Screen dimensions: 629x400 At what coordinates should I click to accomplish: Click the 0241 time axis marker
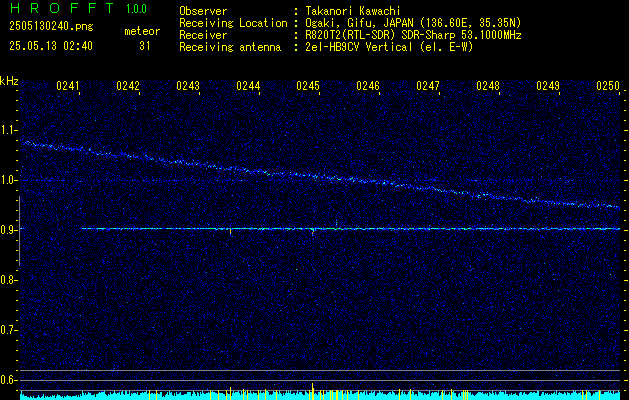pos(68,86)
